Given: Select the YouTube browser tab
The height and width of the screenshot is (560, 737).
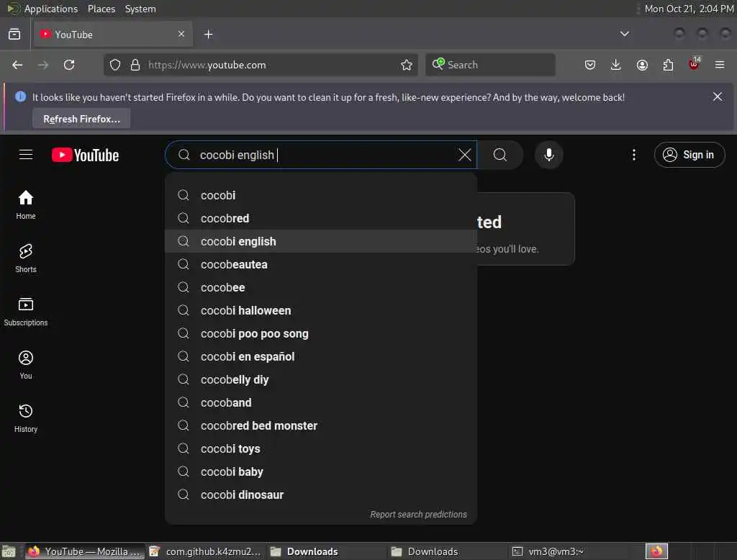Looking at the screenshot, I should (x=113, y=35).
